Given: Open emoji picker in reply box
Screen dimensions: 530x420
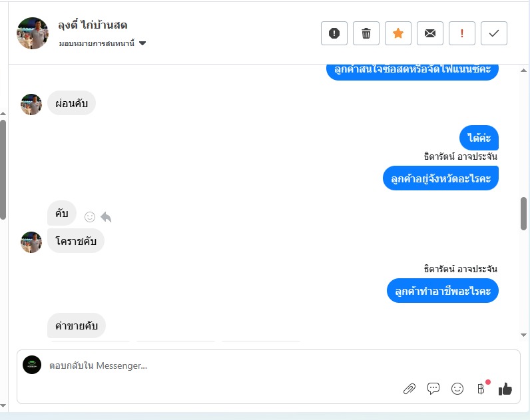Looking at the screenshot, I should point(457,389).
